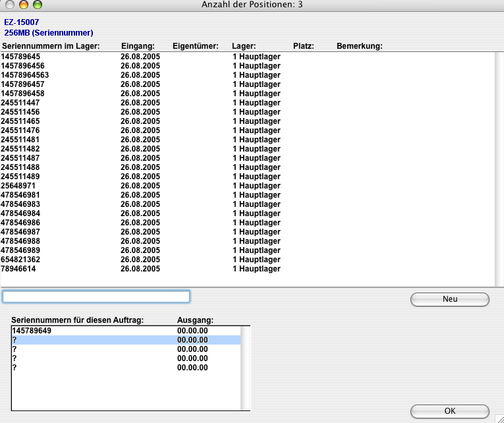Select serial number 478546986
Image resolution: width=504 pixels, height=423 pixels.
(20, 223)
